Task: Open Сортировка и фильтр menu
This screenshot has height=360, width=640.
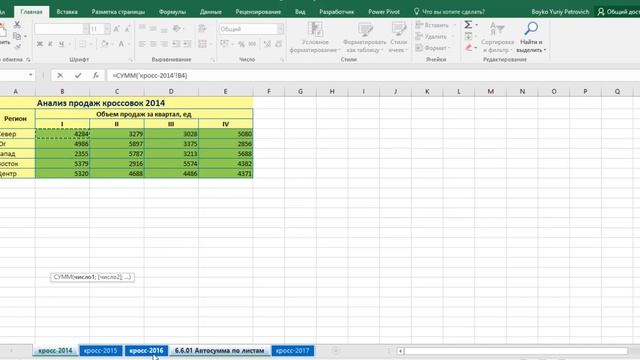Action: click(x=497, y=38)
